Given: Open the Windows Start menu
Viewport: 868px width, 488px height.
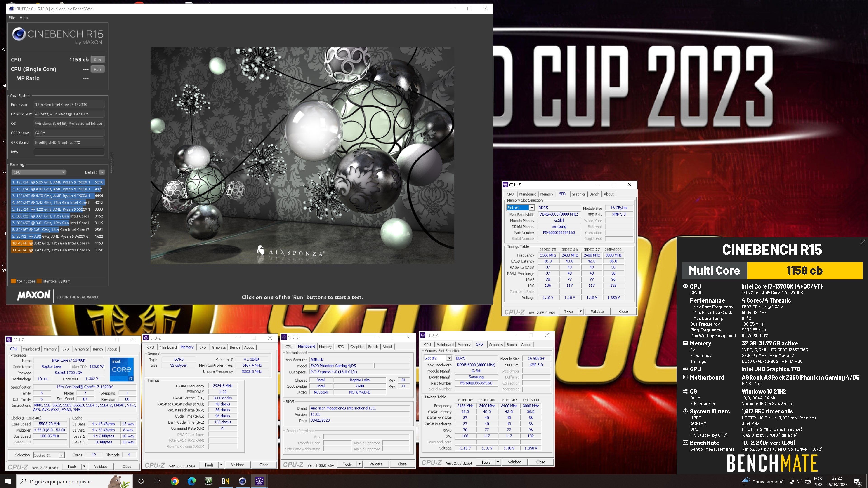Looking at the screenshot, I should [x=8, y=481].
